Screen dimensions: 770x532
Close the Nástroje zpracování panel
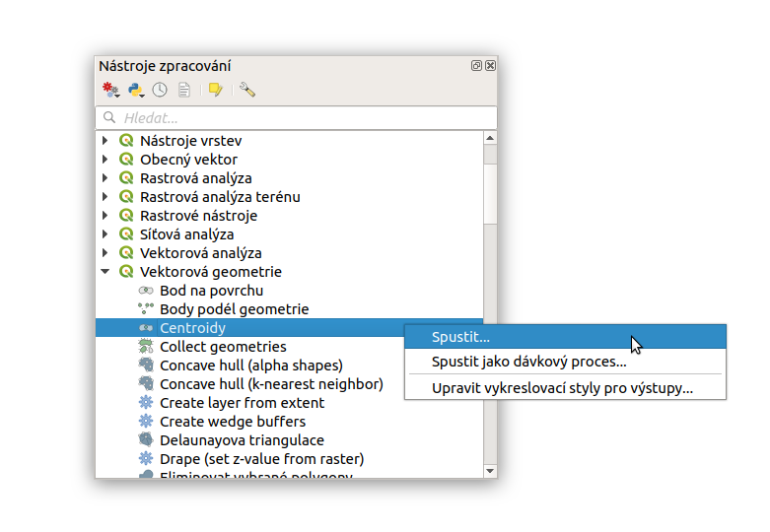(490, 65)
